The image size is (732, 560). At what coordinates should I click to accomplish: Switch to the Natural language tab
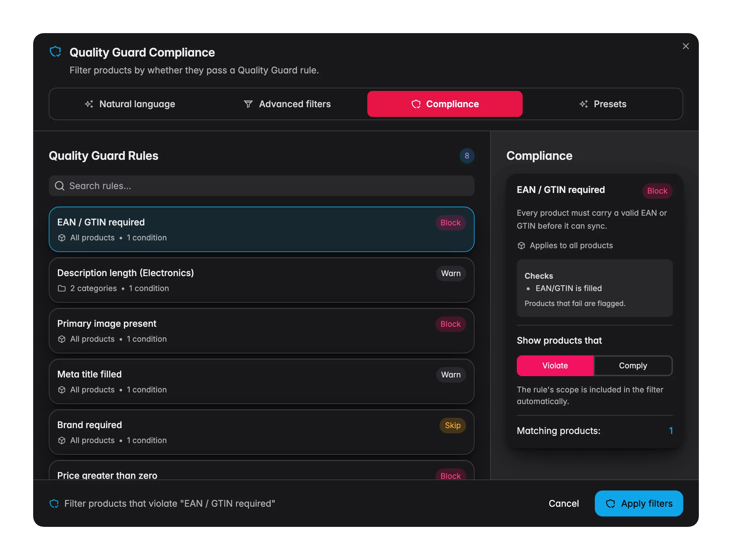pos(130,104)
